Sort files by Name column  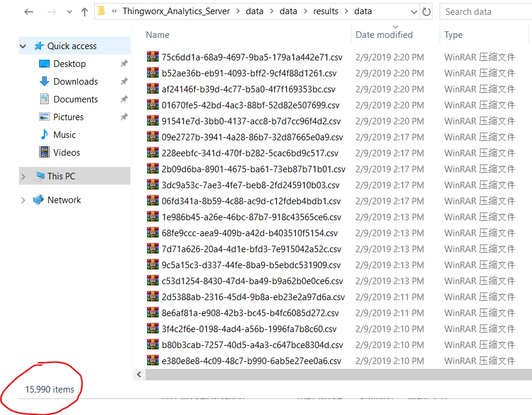point(158,34)
